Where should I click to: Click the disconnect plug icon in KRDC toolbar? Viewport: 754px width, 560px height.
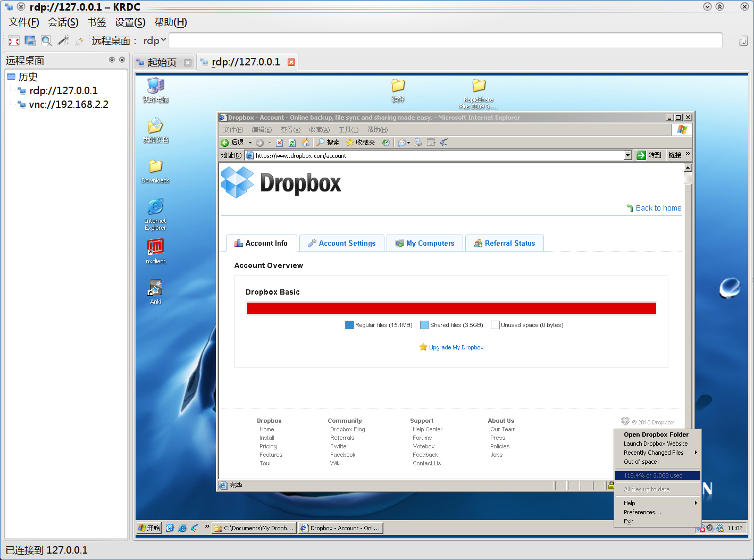tap(79, 41)
